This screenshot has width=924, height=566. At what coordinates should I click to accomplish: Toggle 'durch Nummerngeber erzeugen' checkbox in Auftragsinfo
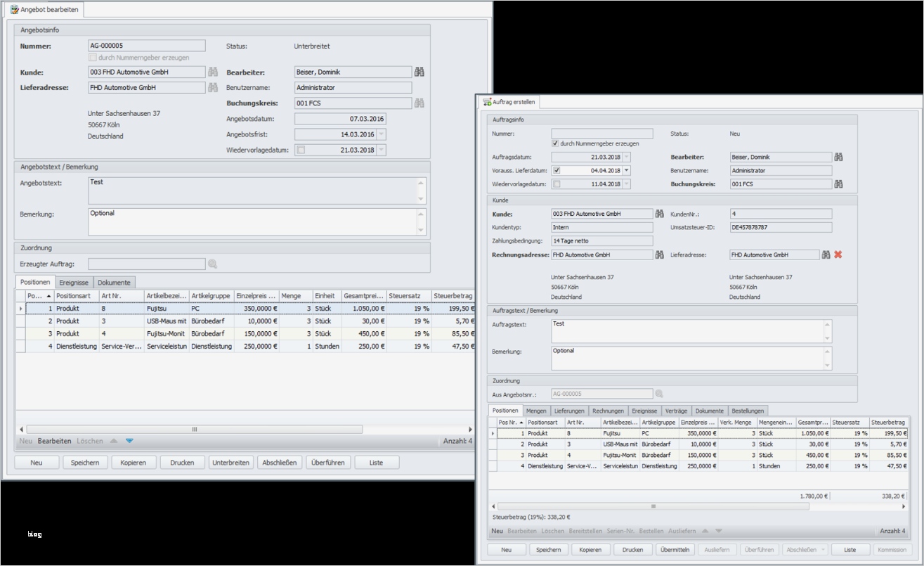(556, 143)
